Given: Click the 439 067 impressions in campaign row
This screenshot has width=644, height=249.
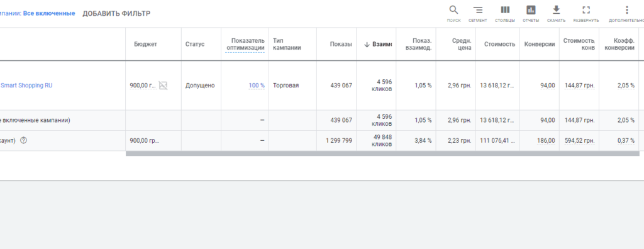Looking at the screenshot, I should pyautogui.click(x=341, y=86).
